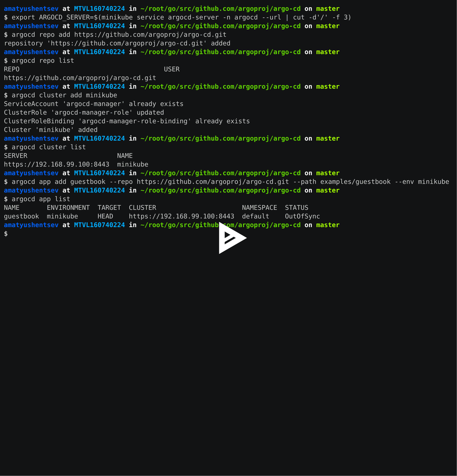Click the default namespace cell

tap(256, 216)
